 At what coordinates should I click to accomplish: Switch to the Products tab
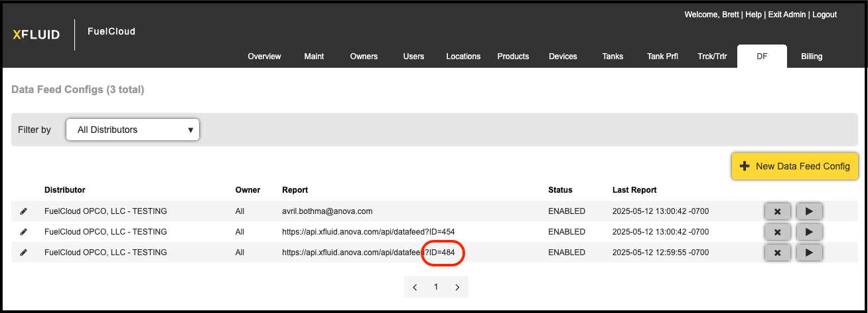point(513,56)
